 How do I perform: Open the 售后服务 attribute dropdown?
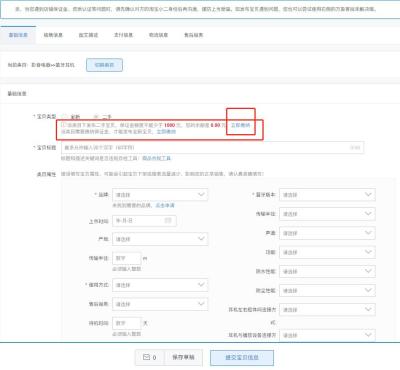point(160,304)
